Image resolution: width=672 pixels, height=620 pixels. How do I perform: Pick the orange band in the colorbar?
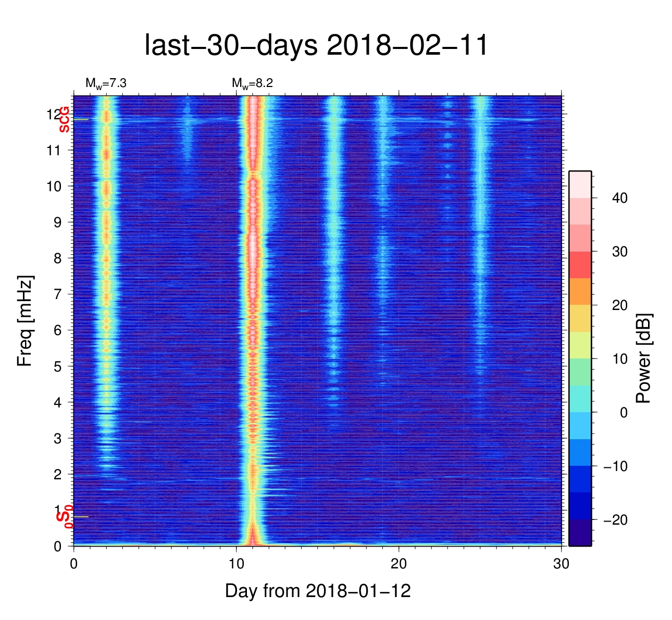tap(580, 292)
